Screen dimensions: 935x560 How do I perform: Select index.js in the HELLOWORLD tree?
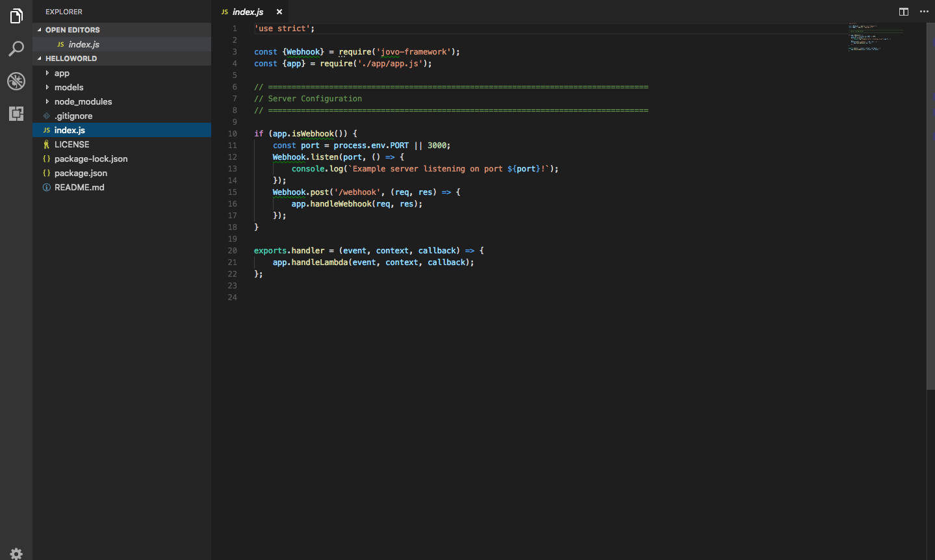click(x=122, y=130)
